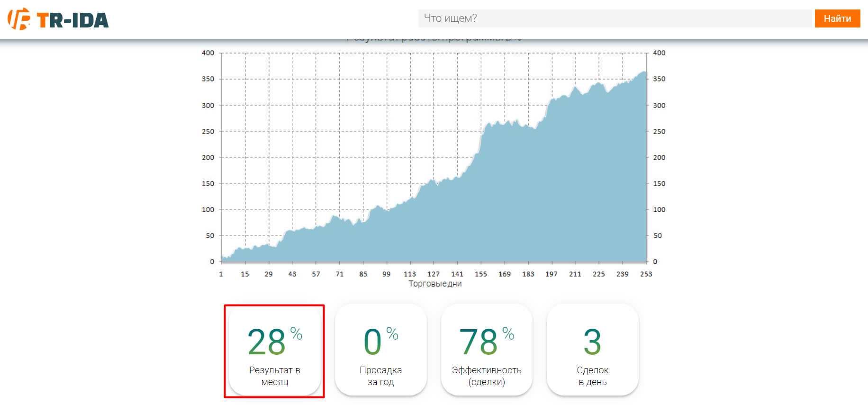Screen dimensions: 868x405
Task: Click x-axis tick label '197'
Action: (x=552, y=274)
